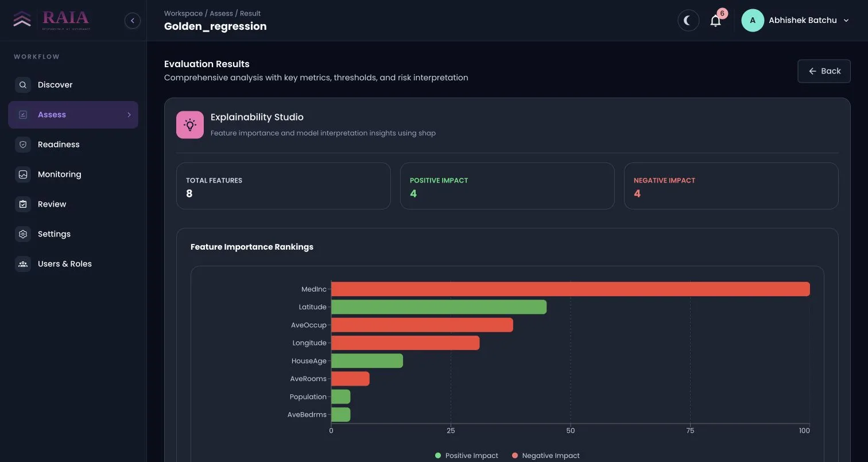Click the user avatar letter A
Viewport: 868px width, 462px height.
753,21
